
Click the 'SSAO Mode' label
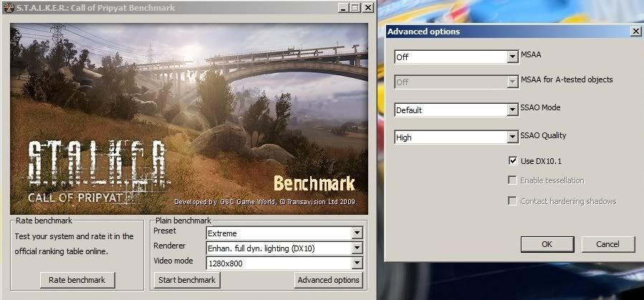(x=541, y=107)
